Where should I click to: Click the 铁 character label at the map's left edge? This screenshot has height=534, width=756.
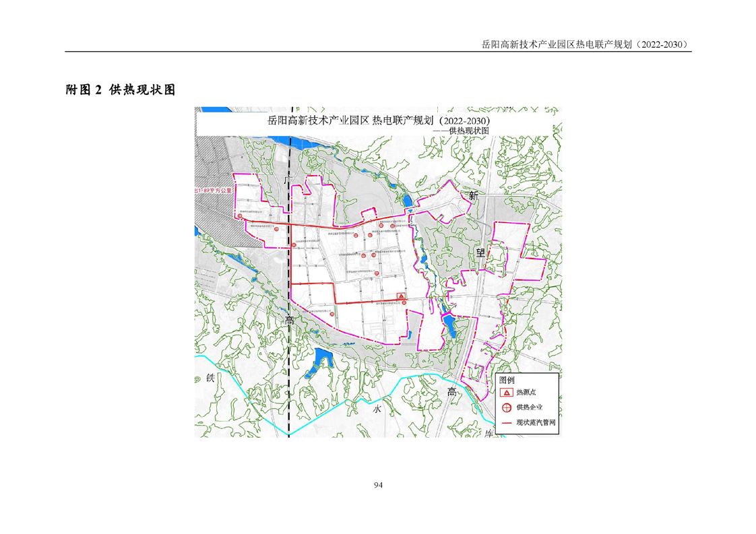(x=210, y=378)
